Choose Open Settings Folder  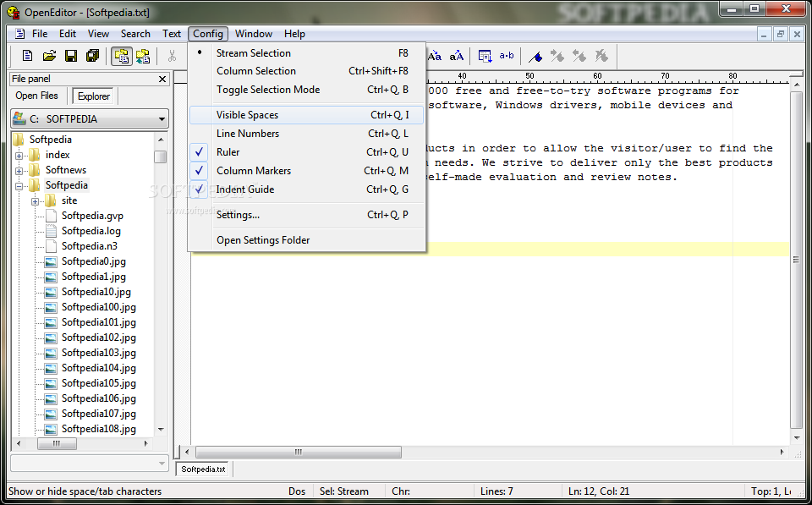click(306, 240)
